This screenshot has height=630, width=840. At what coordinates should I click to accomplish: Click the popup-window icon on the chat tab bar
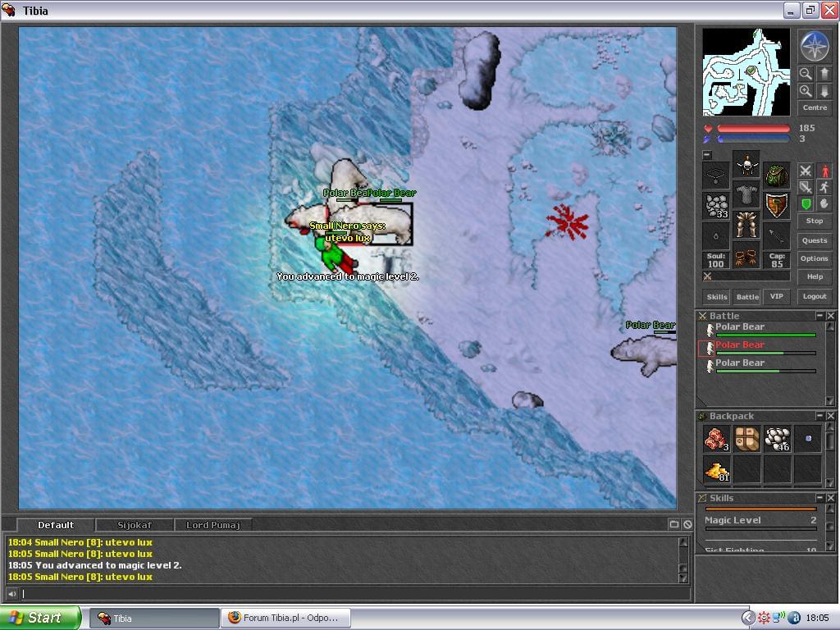(674, 524)
